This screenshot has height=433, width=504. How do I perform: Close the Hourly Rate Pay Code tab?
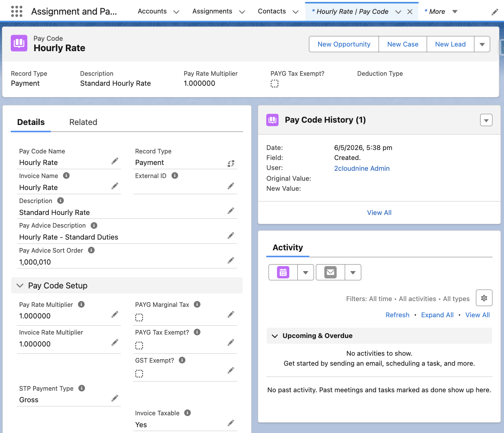410,12
